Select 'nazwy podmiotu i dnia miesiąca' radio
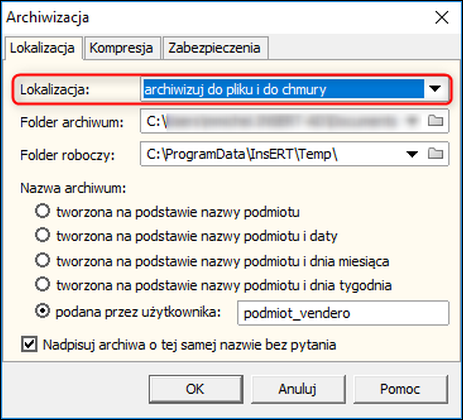The width and height of the screenshot is (463, 420). click(43, 260)
